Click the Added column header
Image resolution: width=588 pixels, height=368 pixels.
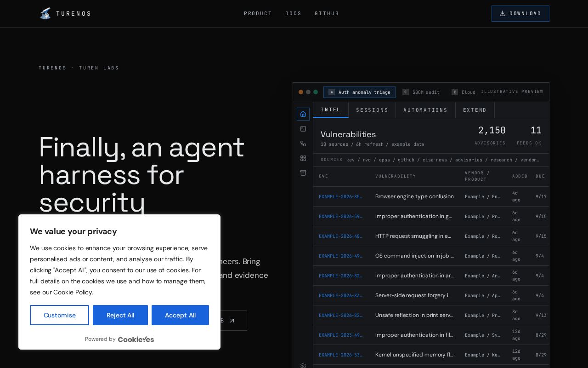click(x=520, y=176)
